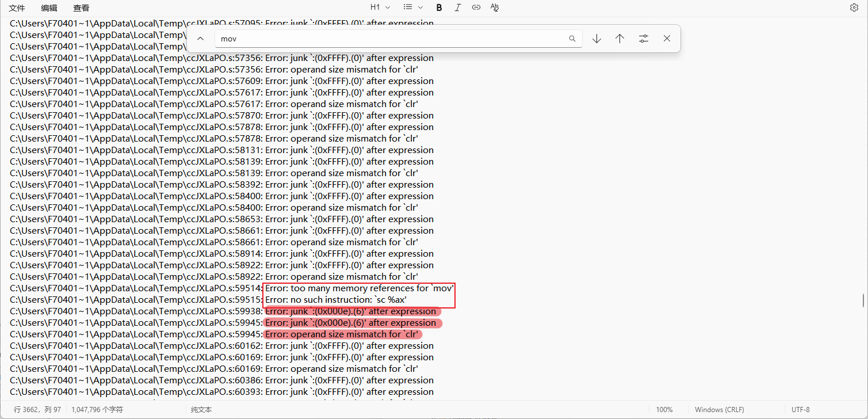Click the 100% zoom level

pos(664,410)
